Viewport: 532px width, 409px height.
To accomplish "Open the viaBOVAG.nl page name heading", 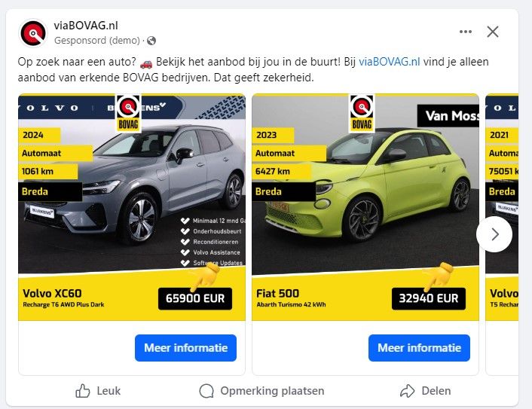I will [x=86, y=26].
